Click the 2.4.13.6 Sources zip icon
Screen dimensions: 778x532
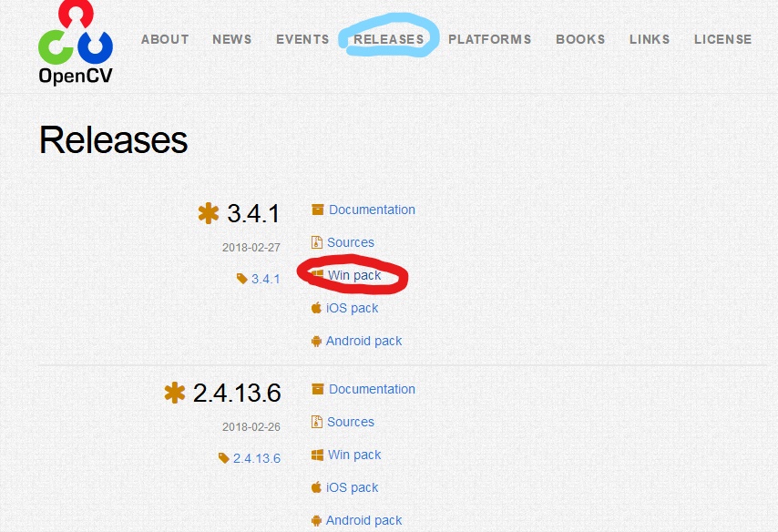pyautogui.click(x=316, y=422)
